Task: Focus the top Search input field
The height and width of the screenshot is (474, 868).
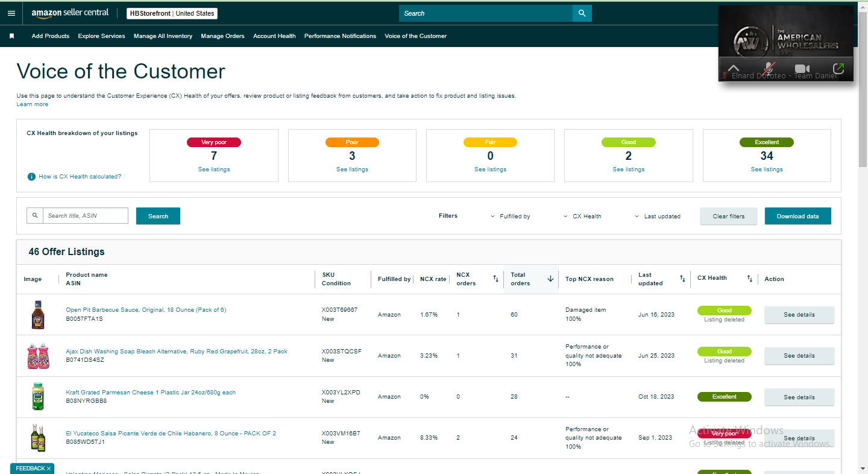Action: 486,13
